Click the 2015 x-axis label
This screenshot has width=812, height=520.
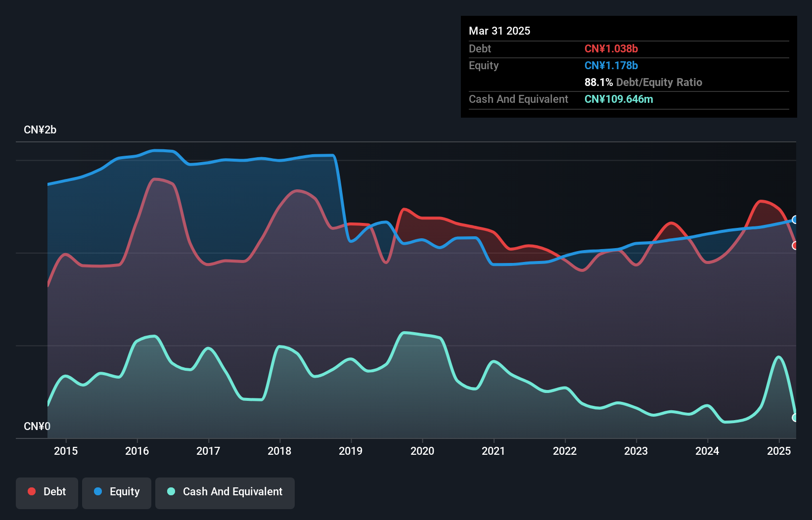point(66,451)
